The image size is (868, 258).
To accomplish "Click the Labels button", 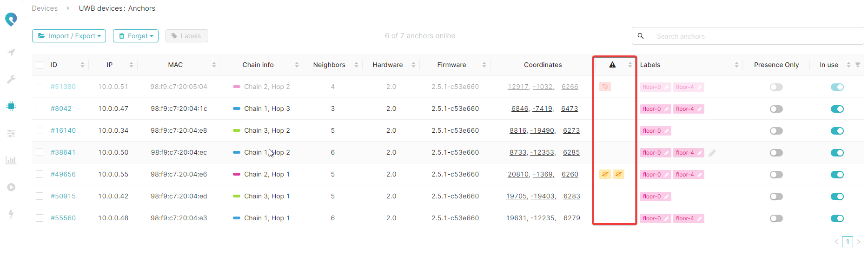I will (186, 36).
